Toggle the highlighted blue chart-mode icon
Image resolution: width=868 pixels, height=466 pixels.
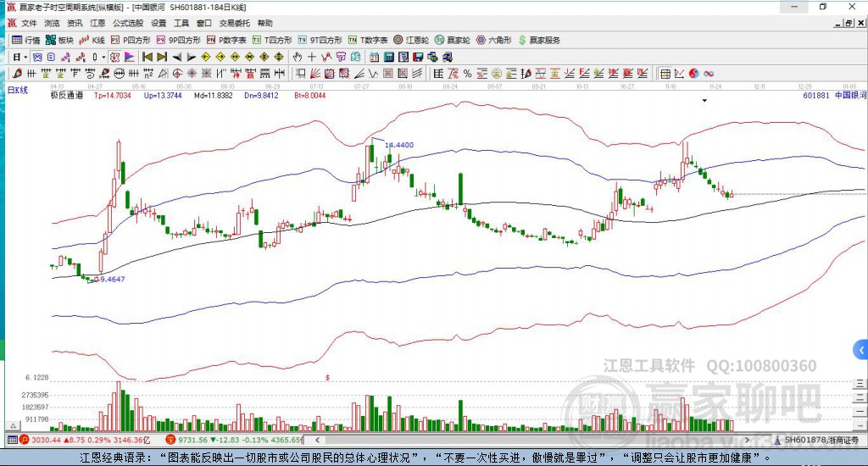[36, 57]
